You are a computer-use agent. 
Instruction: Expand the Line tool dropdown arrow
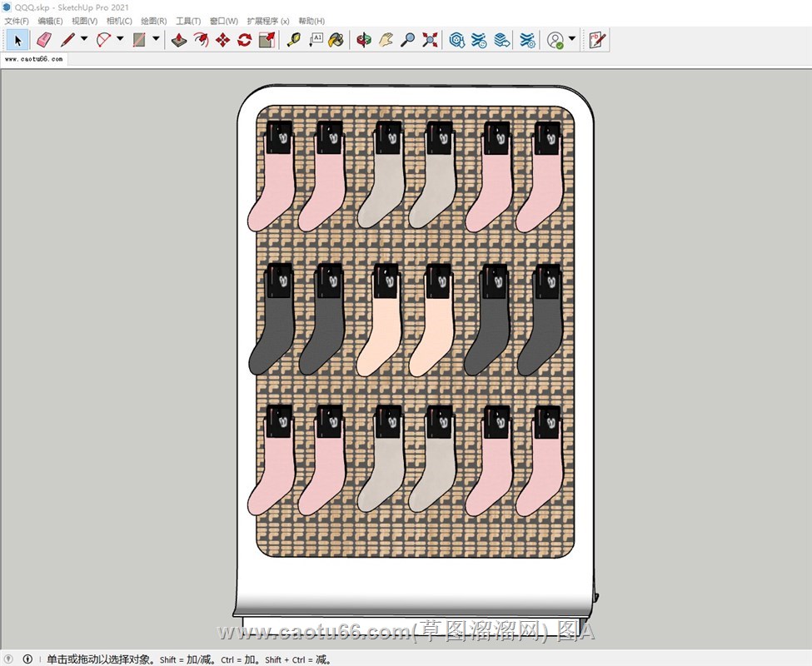coord(84,39)
